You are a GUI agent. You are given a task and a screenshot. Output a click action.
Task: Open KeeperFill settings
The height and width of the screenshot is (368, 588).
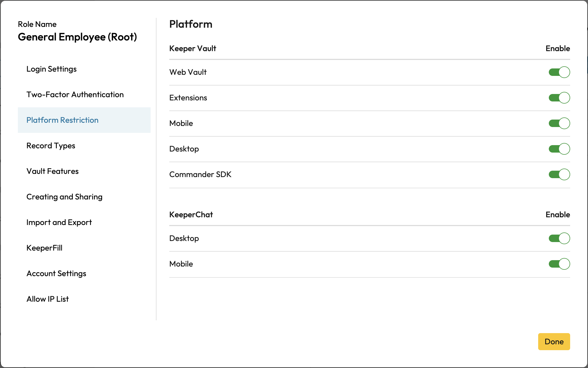point(44,248)
